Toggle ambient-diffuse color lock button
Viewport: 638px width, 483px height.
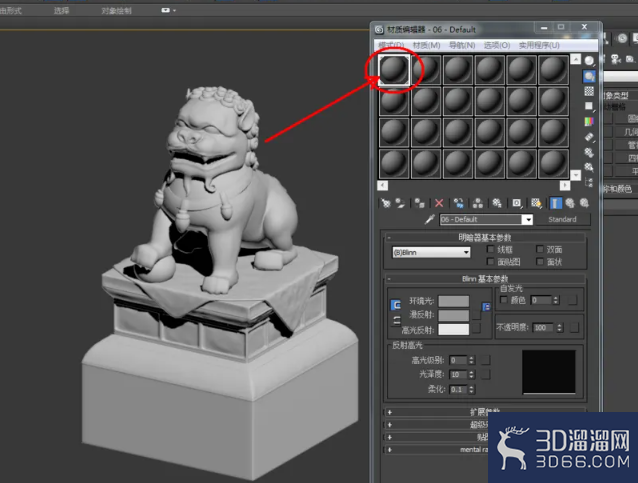pyautogui.click(x=395, y=305)
